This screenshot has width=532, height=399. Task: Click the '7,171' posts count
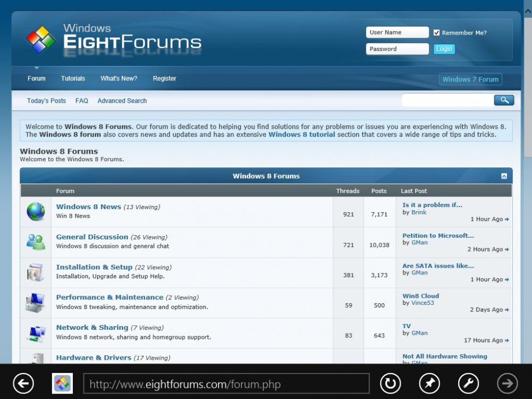pyautogui.click(x=379, y=214)
